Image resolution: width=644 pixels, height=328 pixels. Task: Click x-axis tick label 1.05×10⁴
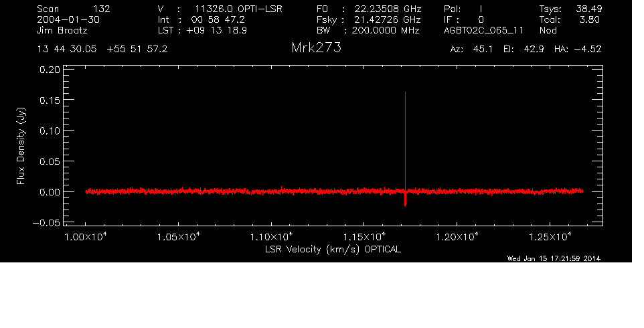178,237
